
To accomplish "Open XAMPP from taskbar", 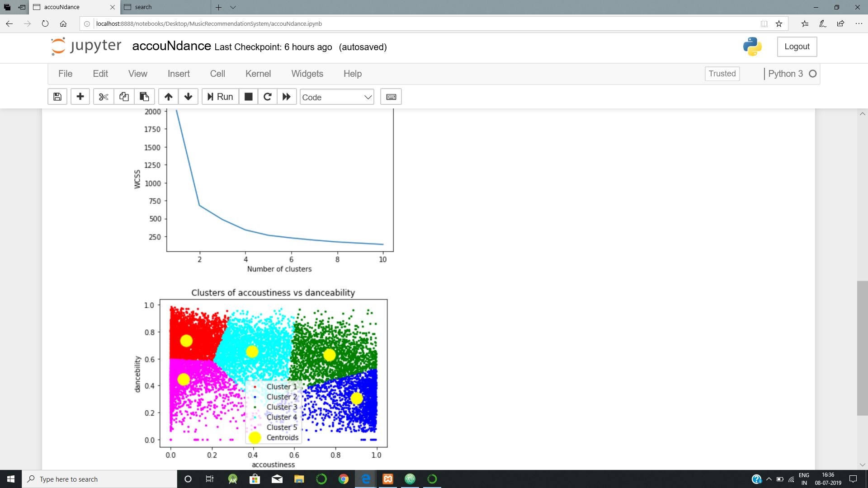I will click(x=388, y=479).
